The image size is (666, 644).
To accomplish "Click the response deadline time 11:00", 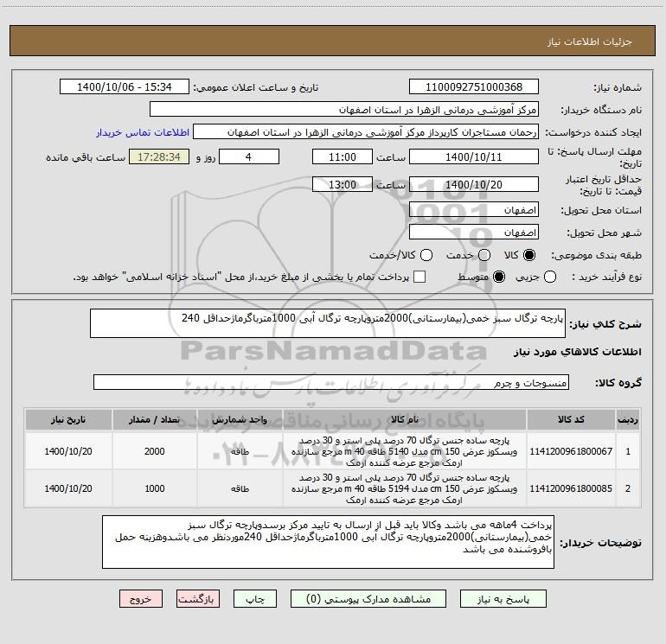I will coord(343,157).
